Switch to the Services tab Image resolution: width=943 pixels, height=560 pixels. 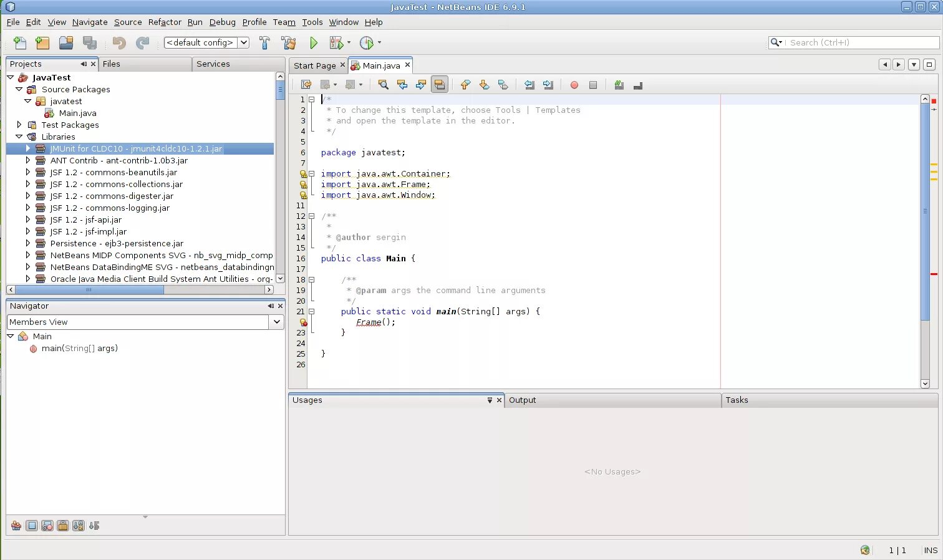213,64
